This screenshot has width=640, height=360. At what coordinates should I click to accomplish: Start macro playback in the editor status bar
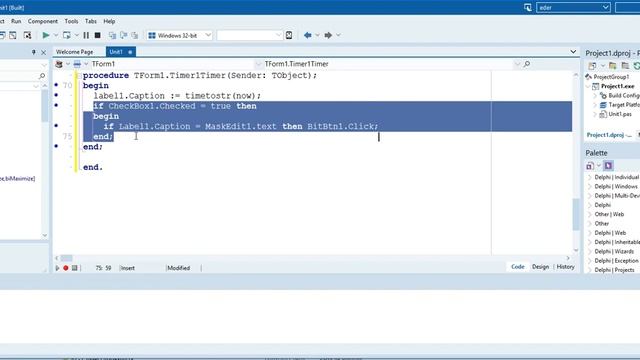(x=57, y=268)
